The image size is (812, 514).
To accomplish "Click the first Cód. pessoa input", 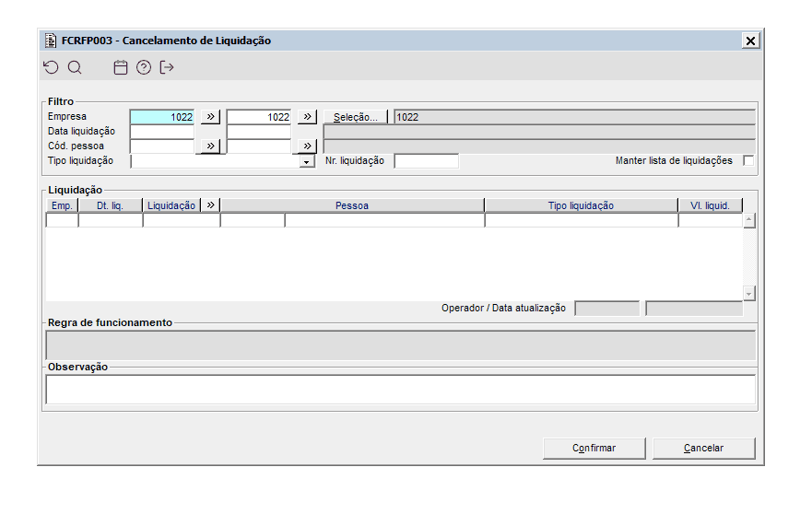I will pos(162,146).
